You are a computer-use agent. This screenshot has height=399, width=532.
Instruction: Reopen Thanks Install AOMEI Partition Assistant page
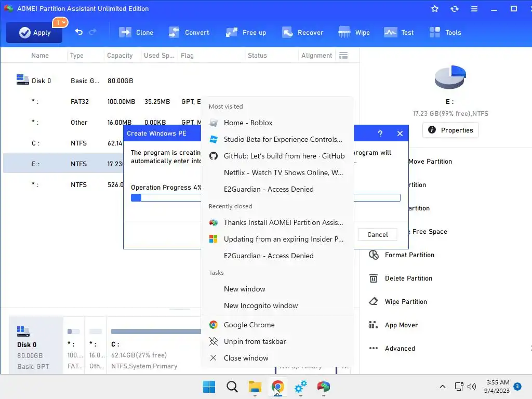(277, 222)
